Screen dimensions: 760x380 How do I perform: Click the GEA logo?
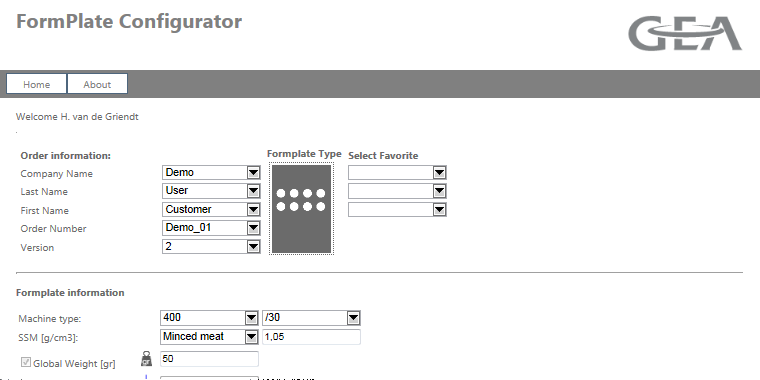[685, 33]
